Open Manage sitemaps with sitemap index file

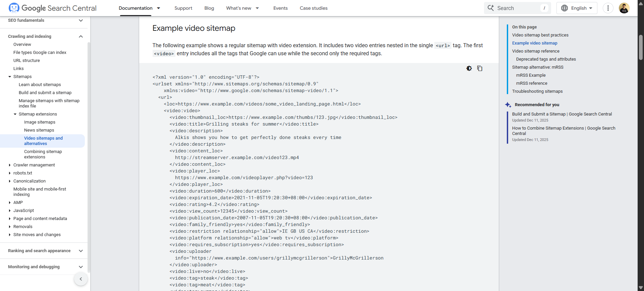[x=49, y=103]
